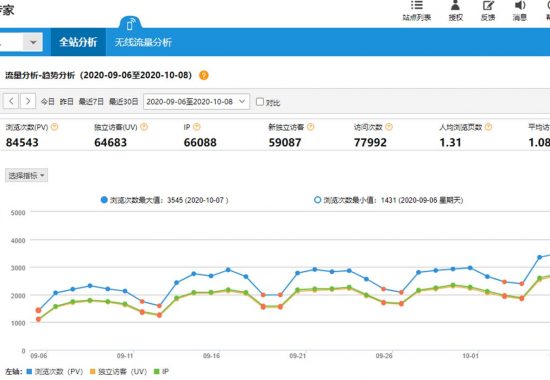The image size is (550, 380).
Task: Click the PV value 84543
Action: (22, 142)
